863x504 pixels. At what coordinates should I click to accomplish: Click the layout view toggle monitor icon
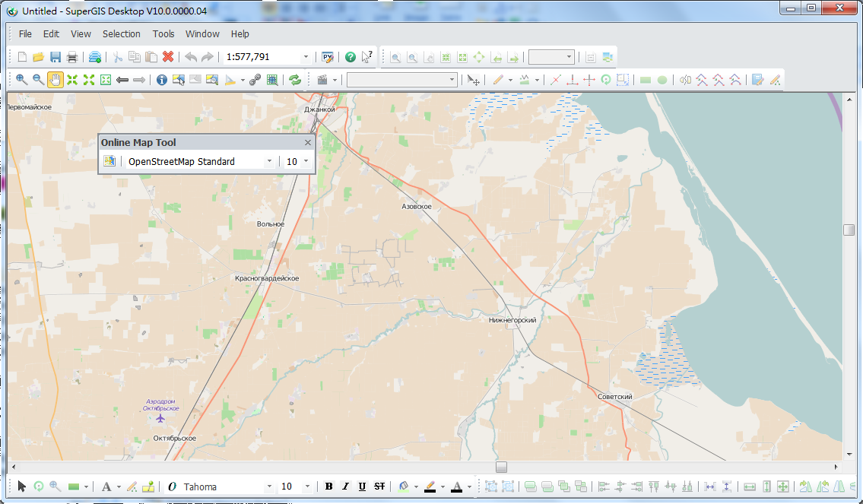pyautogui.click(x=608, y=57)
